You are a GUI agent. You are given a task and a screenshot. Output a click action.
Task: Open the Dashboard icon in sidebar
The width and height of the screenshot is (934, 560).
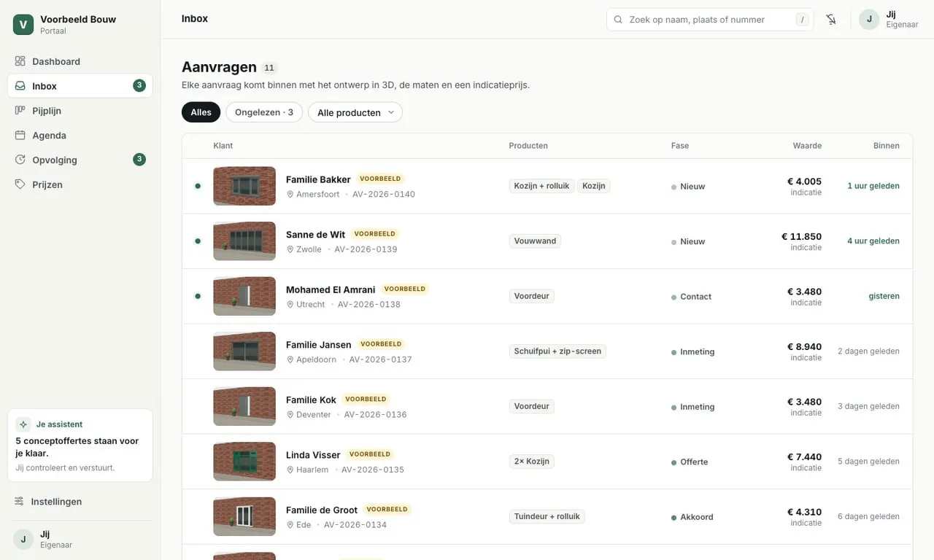[20, 61]
